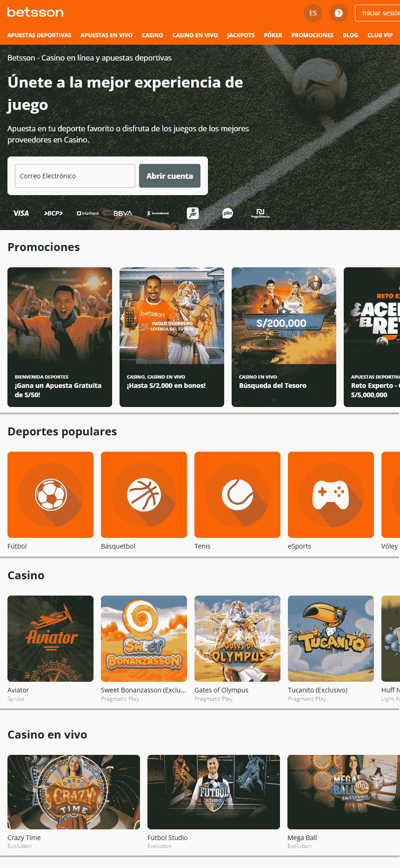The image size is (400, 868).
Task: Click Gates of Olympus title
Action: click(221, 690)
